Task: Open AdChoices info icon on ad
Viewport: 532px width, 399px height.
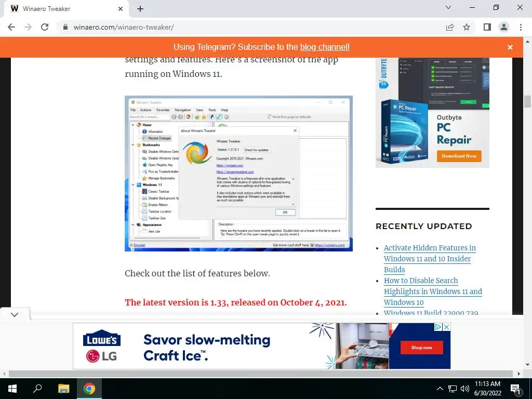Action: coord(438,327)
